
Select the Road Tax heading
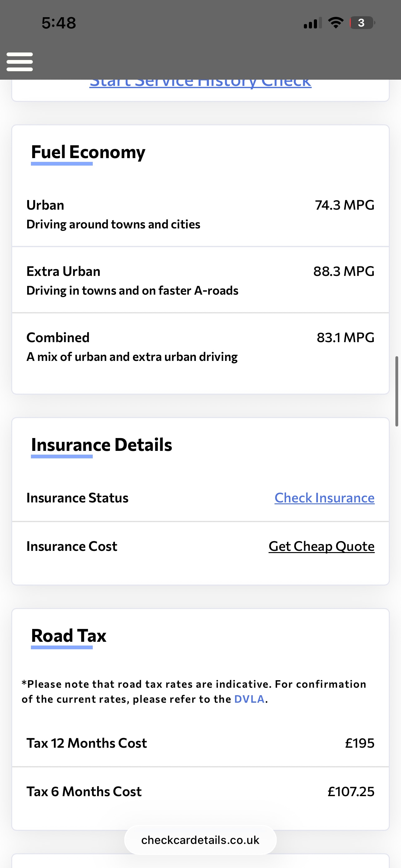tap(69, 636)
